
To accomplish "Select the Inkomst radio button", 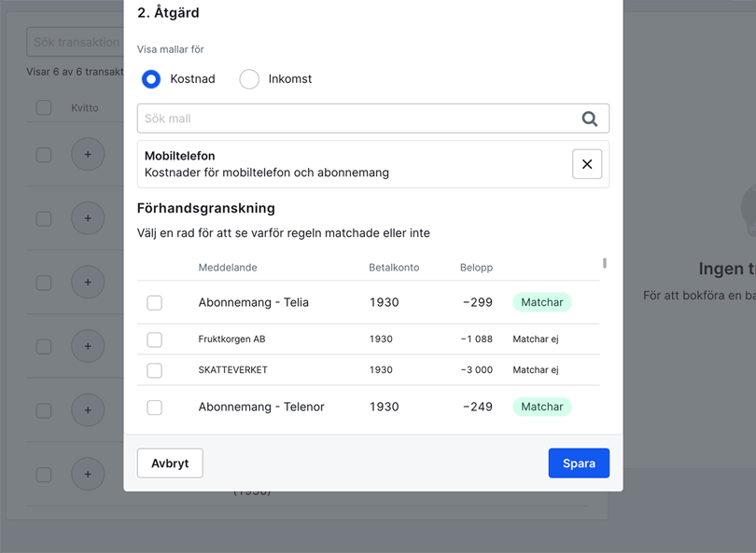I will tap(249, 79).
